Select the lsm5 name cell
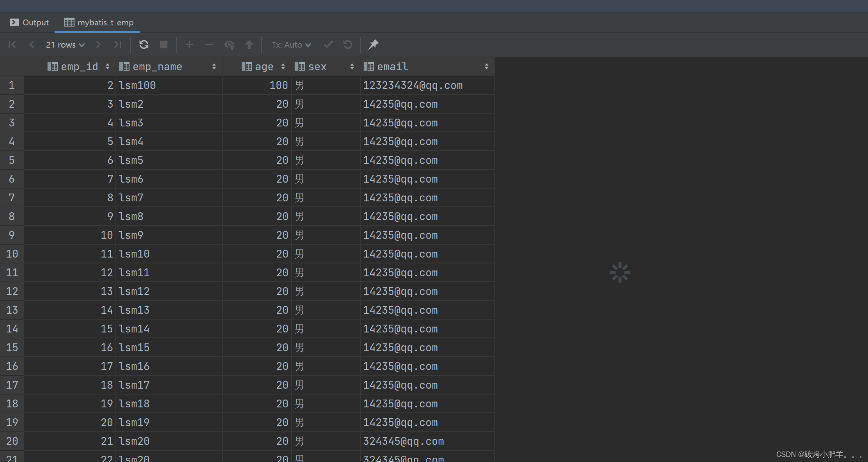Screen dimensions: 868x462 tap(169, 160)
